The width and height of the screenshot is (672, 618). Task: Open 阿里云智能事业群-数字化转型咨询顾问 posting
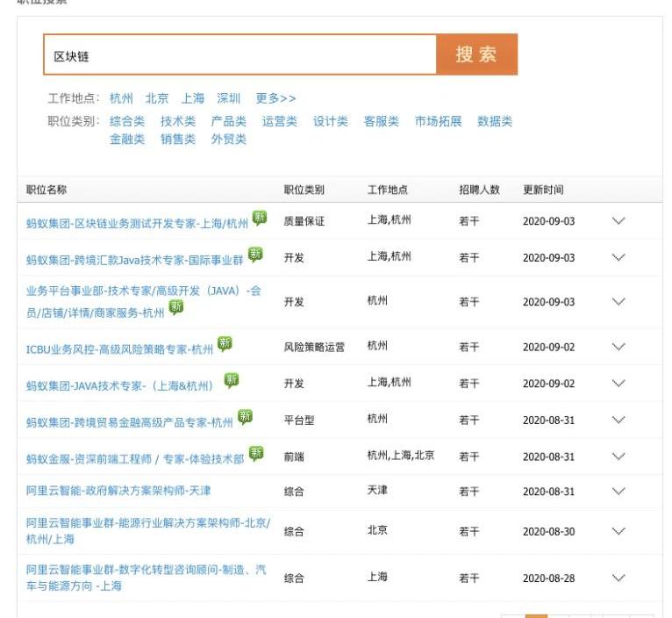click(x=147, y=578)
